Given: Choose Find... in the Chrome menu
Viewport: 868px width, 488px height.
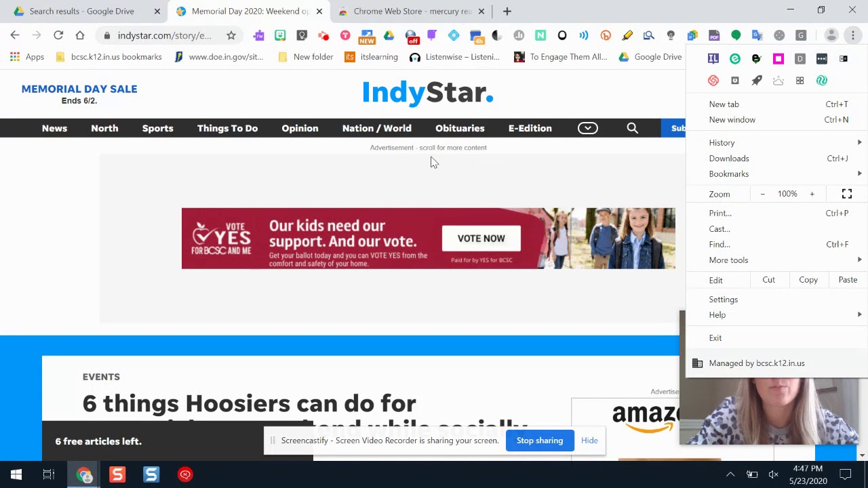Looking at the screenshot, I should tap(776, 244).
